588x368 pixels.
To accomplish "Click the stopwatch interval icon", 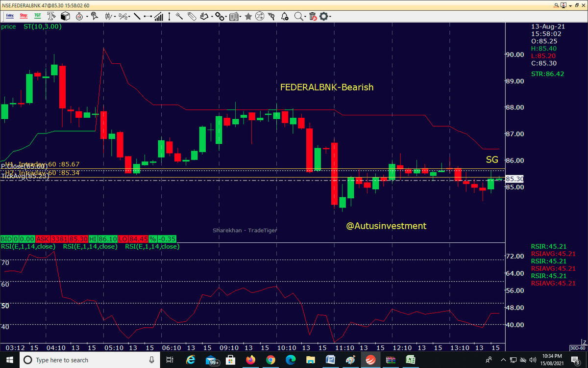I will [x=79, y=16].
